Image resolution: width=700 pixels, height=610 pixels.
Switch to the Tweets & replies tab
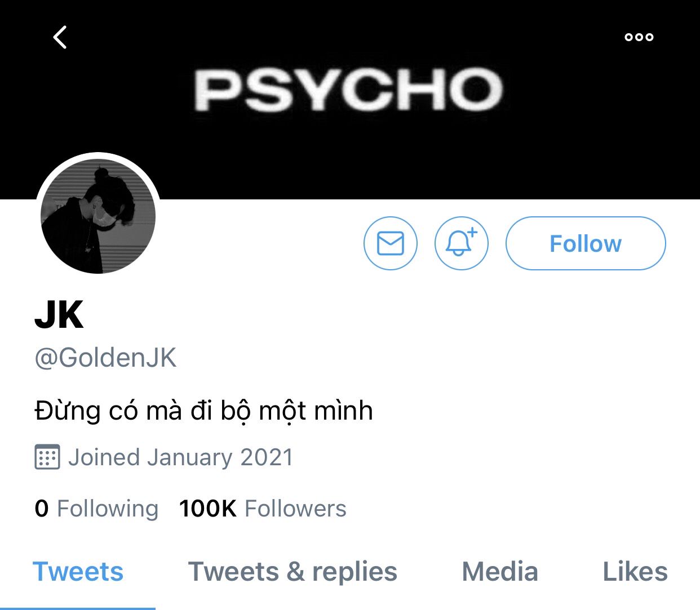point(293,572)
